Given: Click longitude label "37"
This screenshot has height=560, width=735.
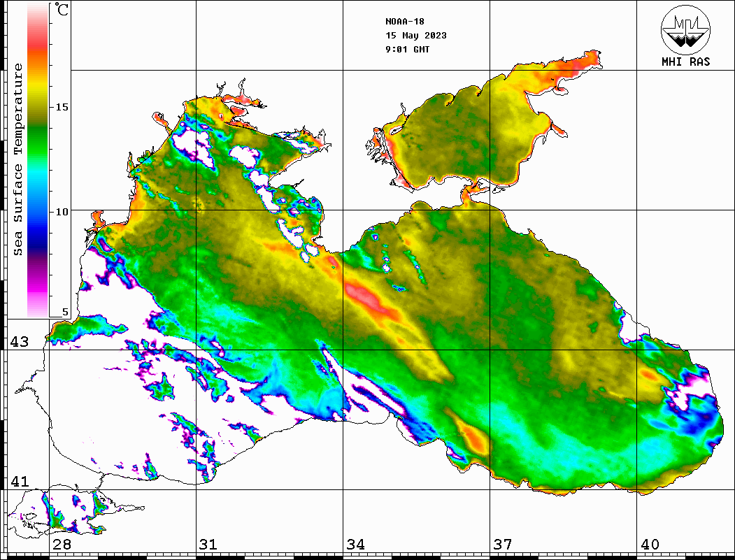Looking at the screenshot, I should coord(503,545).
